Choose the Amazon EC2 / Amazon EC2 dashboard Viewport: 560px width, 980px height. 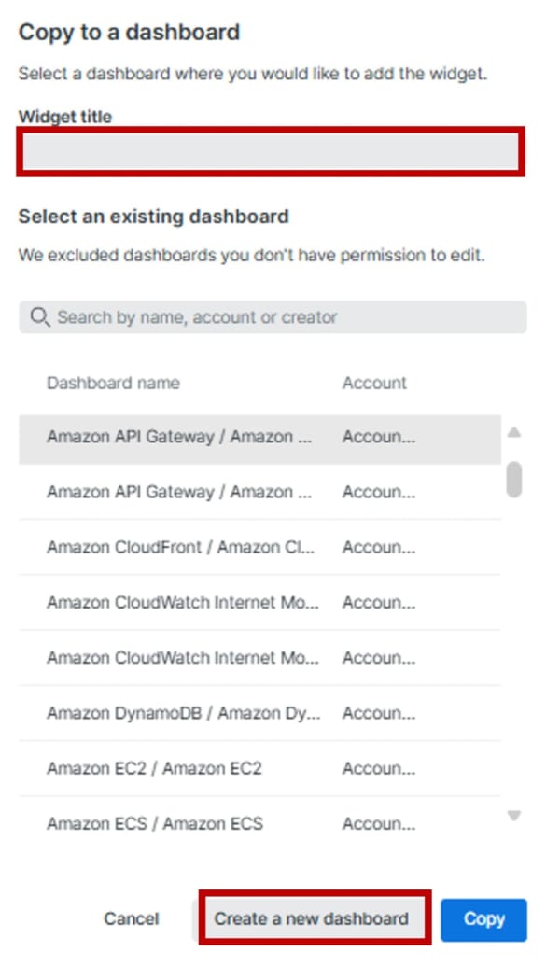[x=154, y=768]
